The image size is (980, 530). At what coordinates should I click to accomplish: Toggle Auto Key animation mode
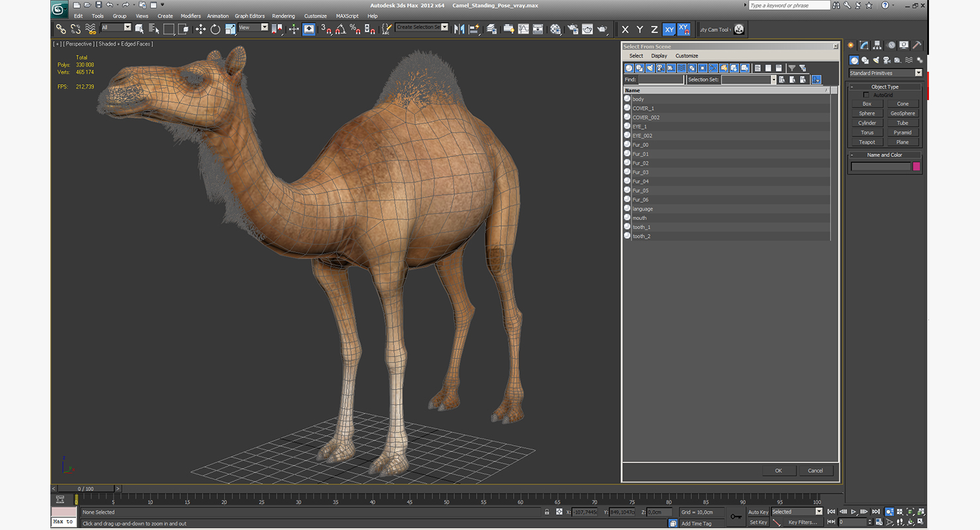[x=758, y=512]
